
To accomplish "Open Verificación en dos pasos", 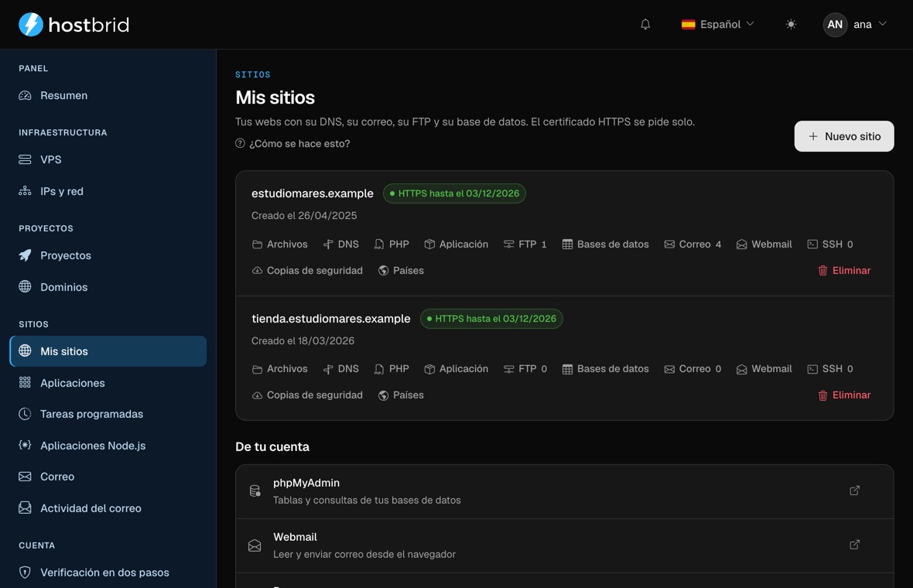I will click(108, 573).
